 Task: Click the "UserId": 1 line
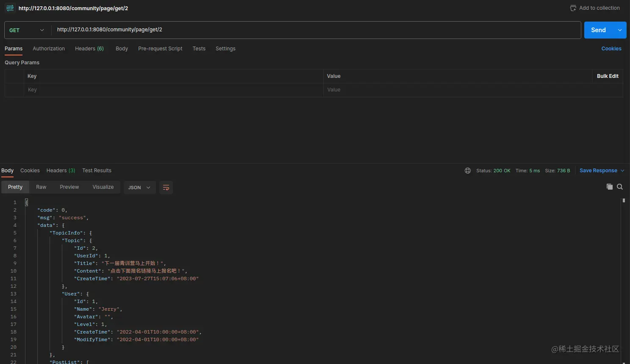[92, 256]
